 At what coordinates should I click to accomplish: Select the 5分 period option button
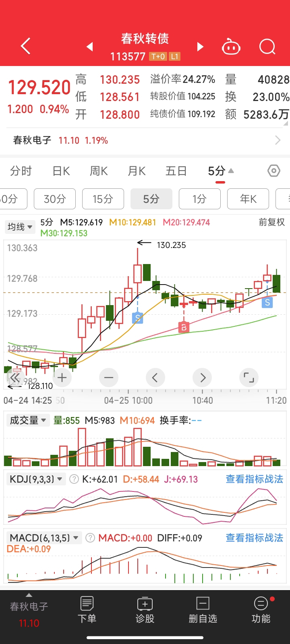[x=151, y=199]
